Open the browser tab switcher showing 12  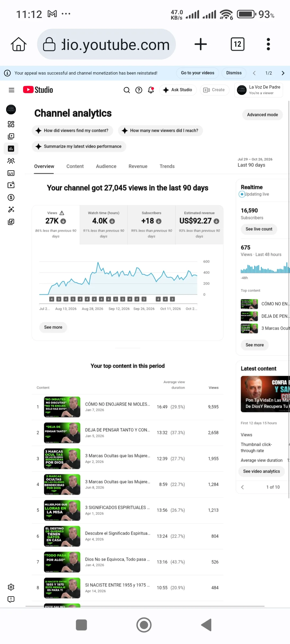click(238, 44)
